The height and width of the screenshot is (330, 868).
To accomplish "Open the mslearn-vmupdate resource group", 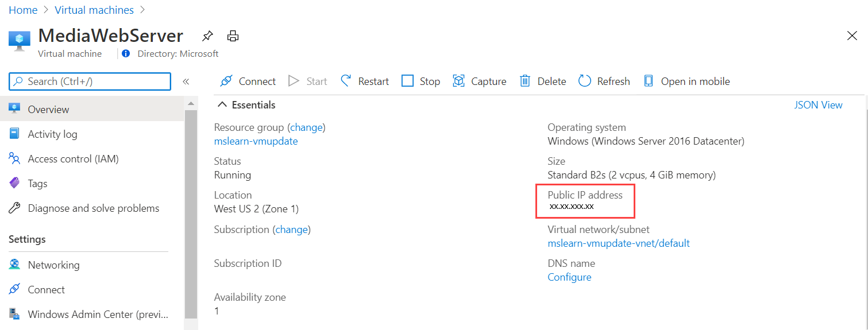I will [256, 141].
